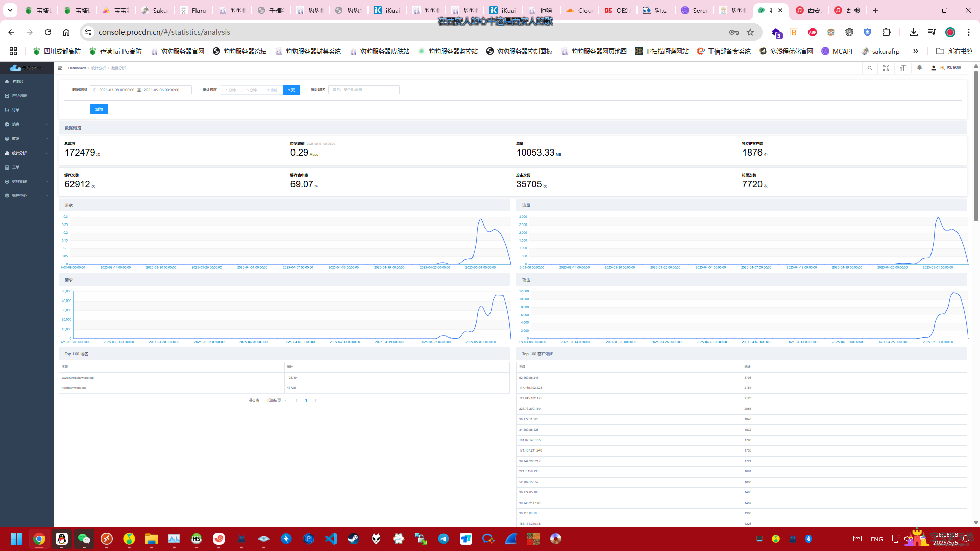Click the page vertical scrollbar thumb
Viewport: 980px width, 551px height.
[x=976, y=145]
